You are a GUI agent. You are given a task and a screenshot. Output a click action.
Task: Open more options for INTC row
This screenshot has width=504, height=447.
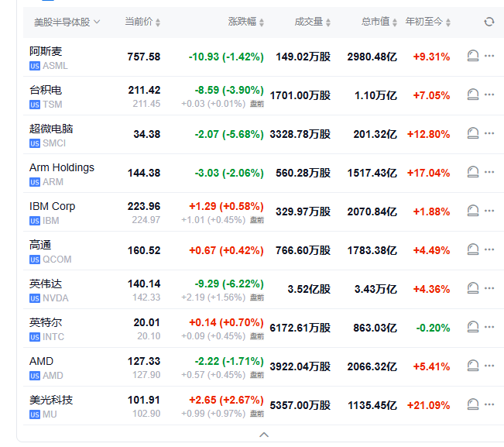(x=489, y=327)
